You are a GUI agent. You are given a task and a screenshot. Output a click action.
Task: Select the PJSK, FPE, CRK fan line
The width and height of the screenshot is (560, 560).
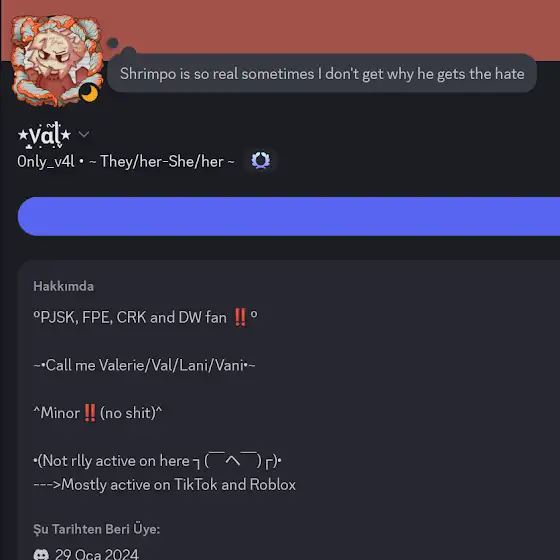pos(145,317)
